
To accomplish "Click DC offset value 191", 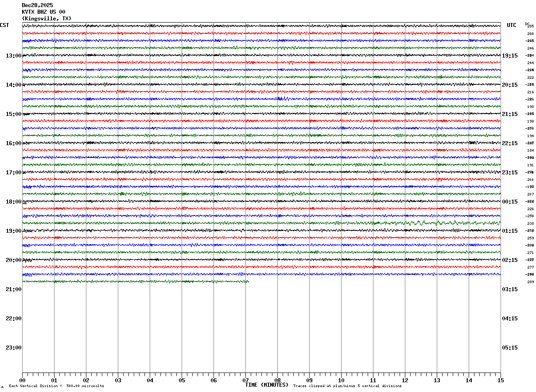I will pos(530,165).
